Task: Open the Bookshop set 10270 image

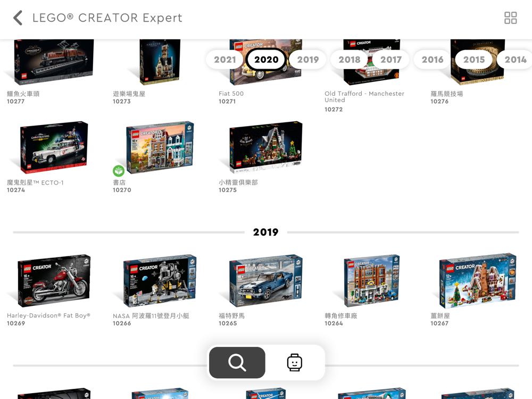Action: (160, 147)
